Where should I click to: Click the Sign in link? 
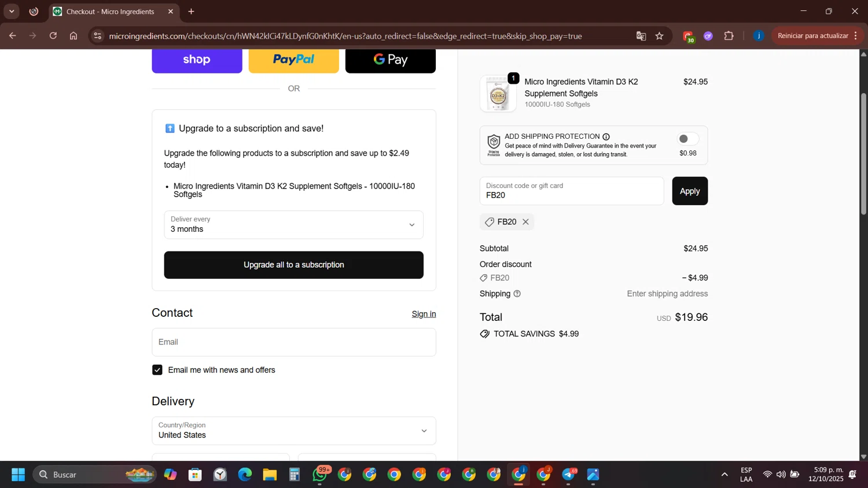point(424,314)
